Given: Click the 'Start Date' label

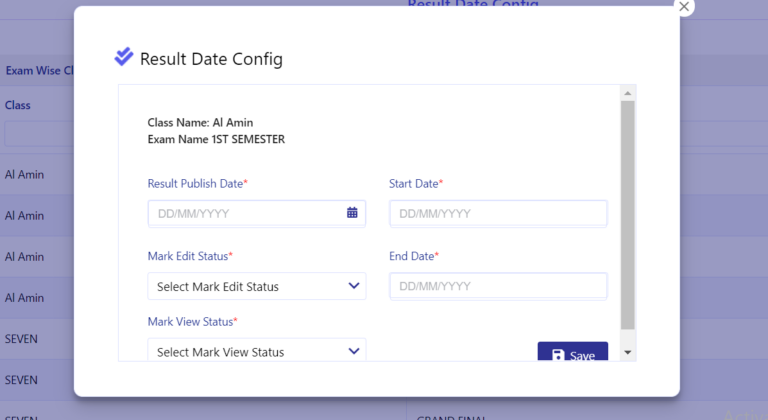Looking at the screenshot, I should (413, 183).
